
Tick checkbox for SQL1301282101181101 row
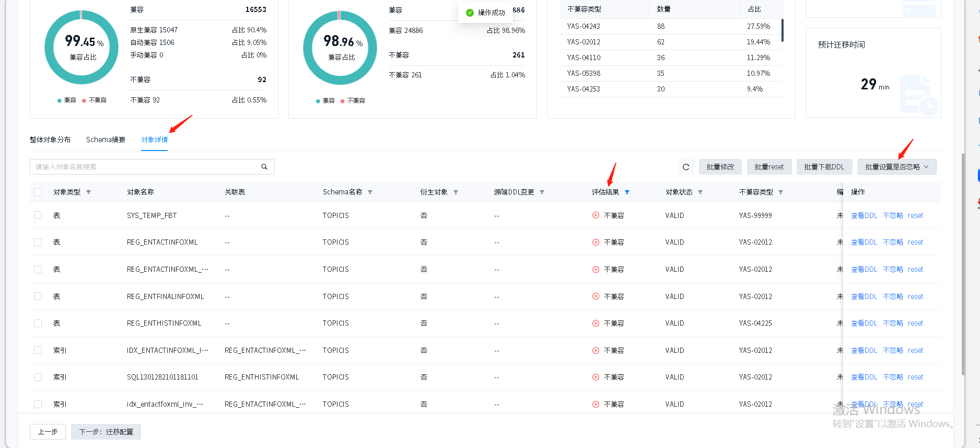tap(38, 377)
